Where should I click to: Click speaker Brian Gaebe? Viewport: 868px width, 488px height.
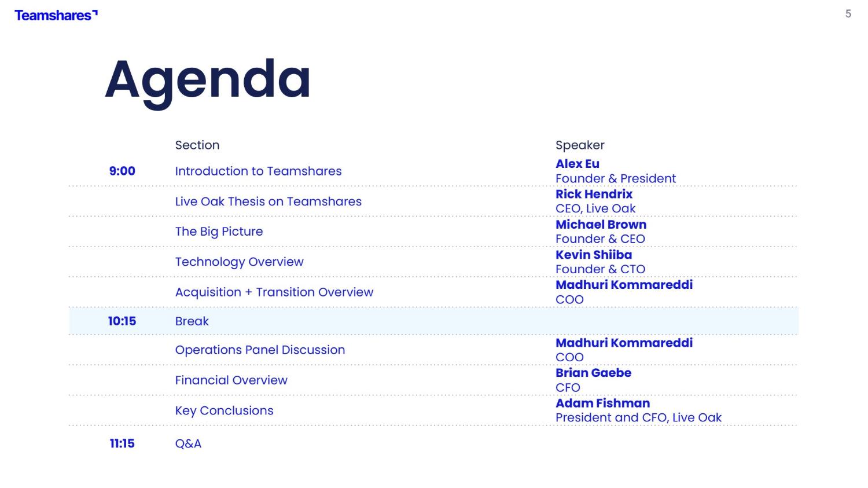coord(593,373)
